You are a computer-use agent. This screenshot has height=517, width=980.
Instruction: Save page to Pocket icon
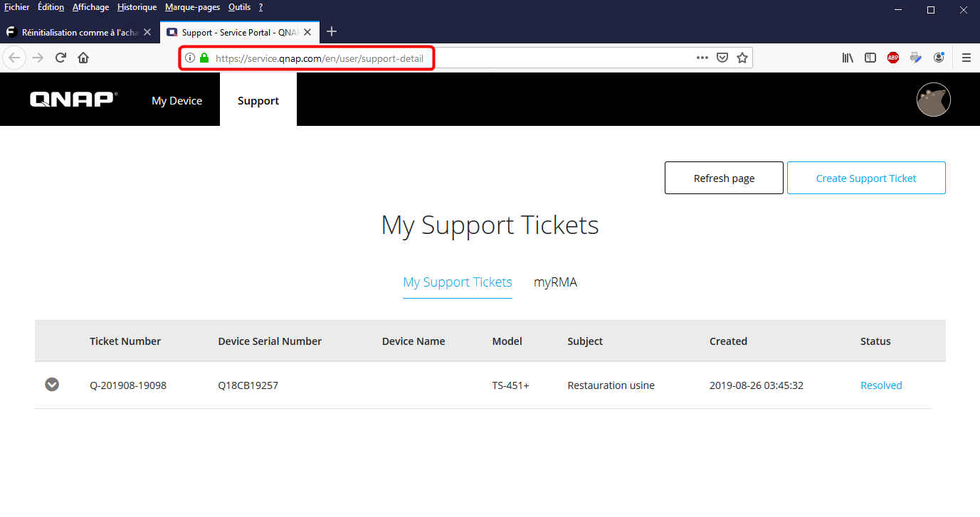tap(722, 58)
